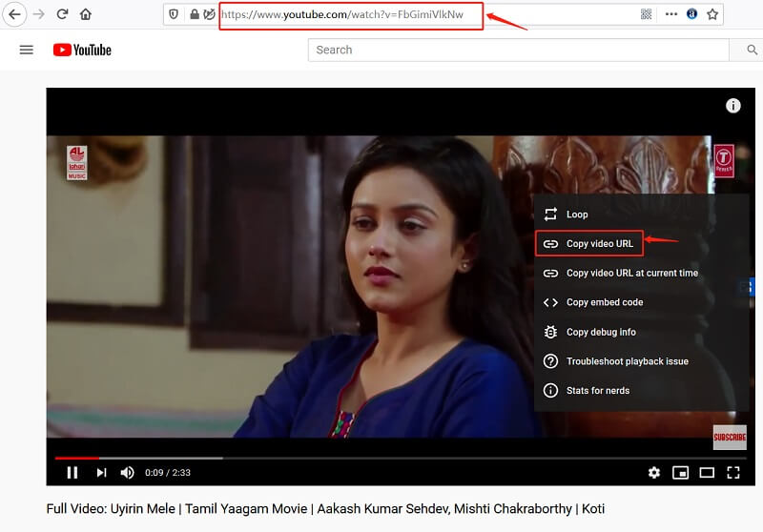
Task: Seek using the video progress bar
Action: point(401,458)
